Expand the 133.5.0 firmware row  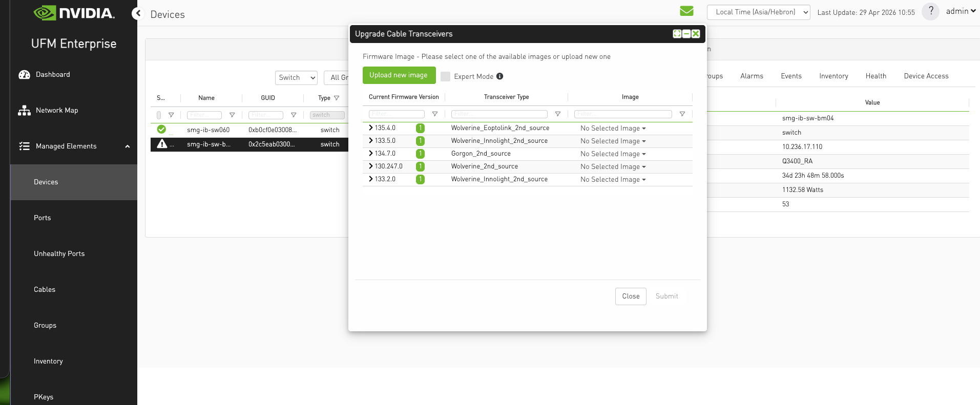click(x=371, y=141)
